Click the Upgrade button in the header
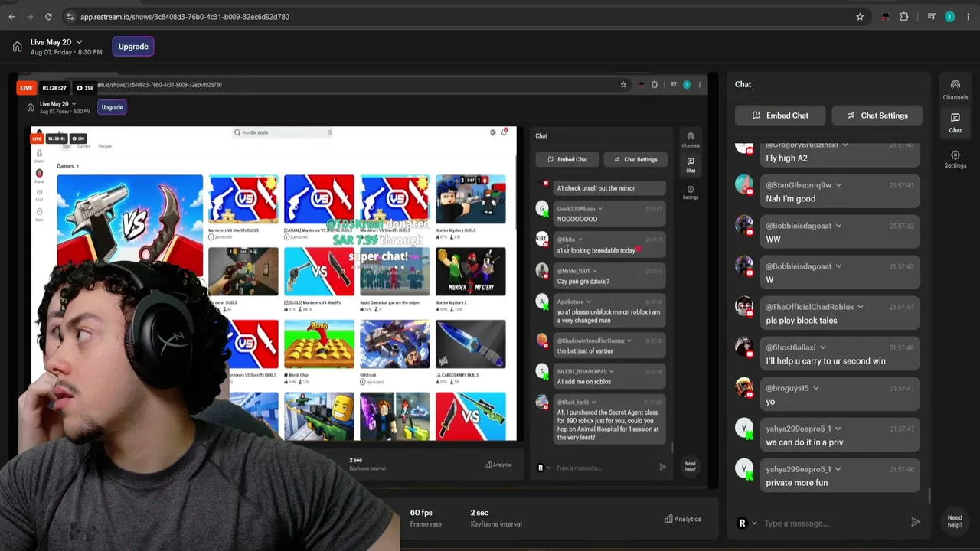The image size is (980, 551). [133, 47]
